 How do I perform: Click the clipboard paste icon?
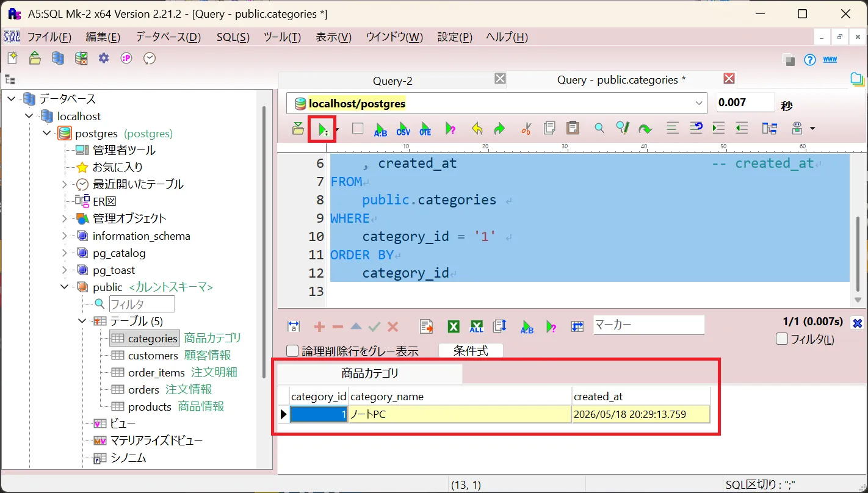[x=573, y=128]
